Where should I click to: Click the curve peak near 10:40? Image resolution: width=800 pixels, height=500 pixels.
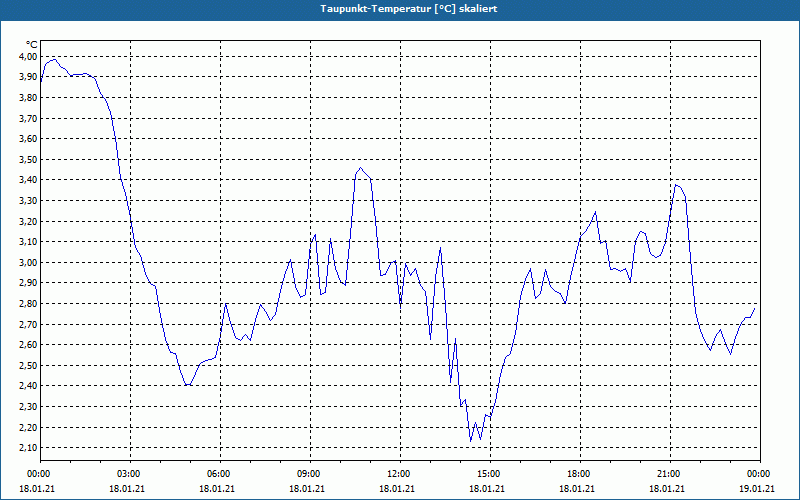[360, 167]
